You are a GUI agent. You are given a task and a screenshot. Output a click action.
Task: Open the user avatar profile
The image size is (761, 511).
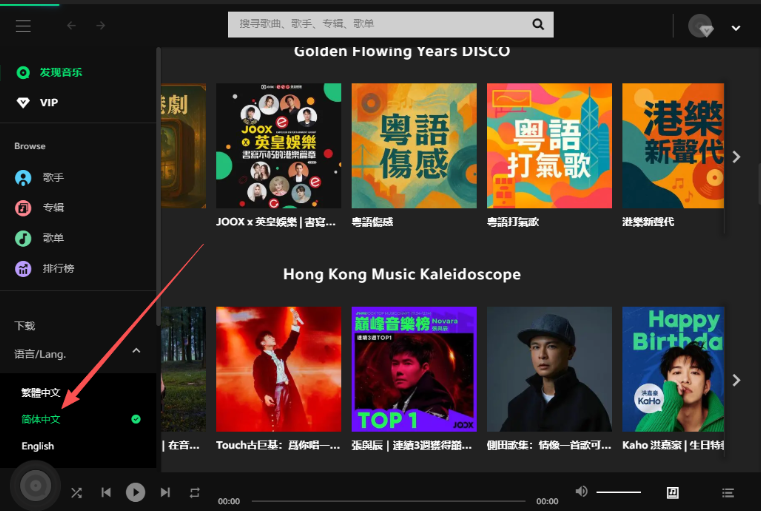[x=700, y=25]
